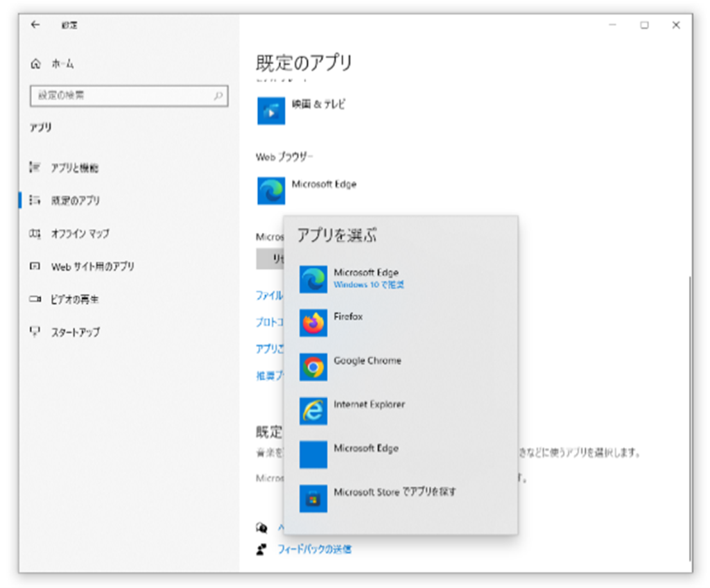Click the 映画 & テレビ app icon
The height and width of the screenshot is (588, 710).
coord(271,111)
